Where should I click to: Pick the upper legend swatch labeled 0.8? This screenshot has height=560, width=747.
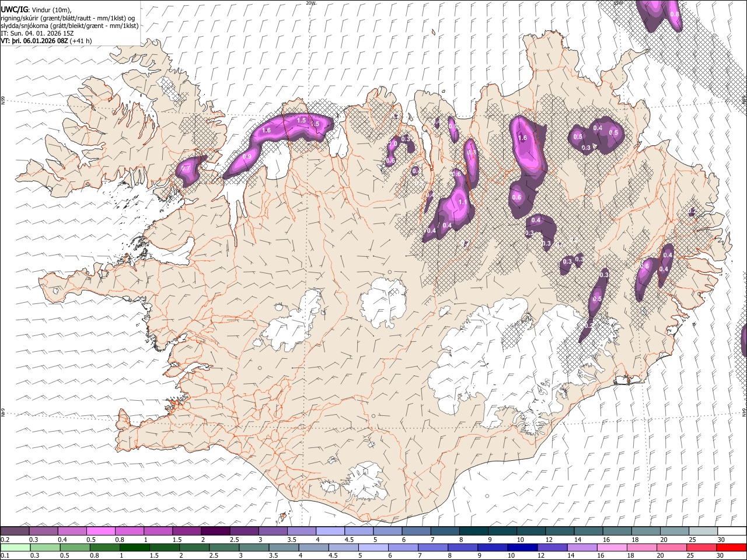(130, 531)
